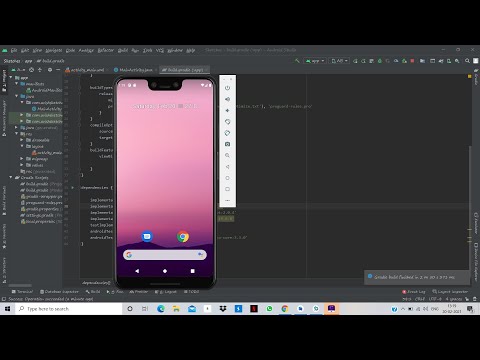Click the red Stop button in toolbar
The width and height of the screenshot is (480, 360).
(412, 61)
